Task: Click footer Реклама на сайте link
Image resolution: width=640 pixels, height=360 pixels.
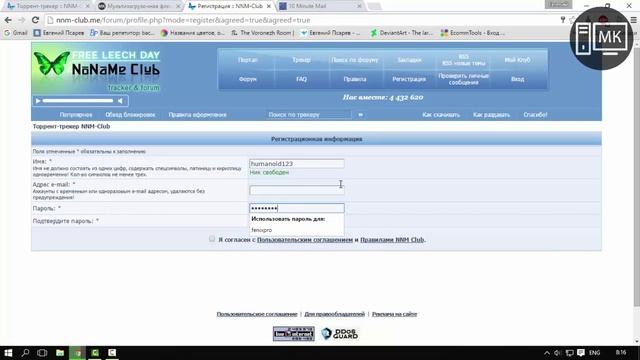Action: pos(394,314)
